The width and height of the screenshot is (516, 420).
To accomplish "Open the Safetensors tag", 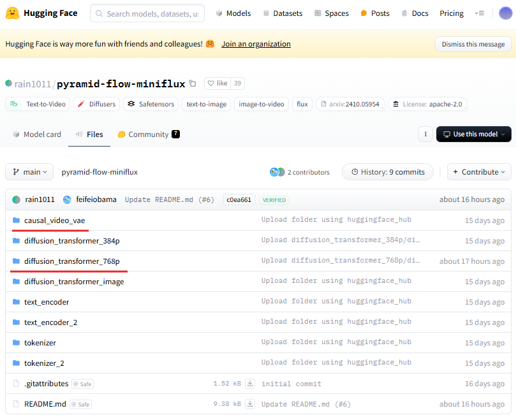I will pos(151,104).
